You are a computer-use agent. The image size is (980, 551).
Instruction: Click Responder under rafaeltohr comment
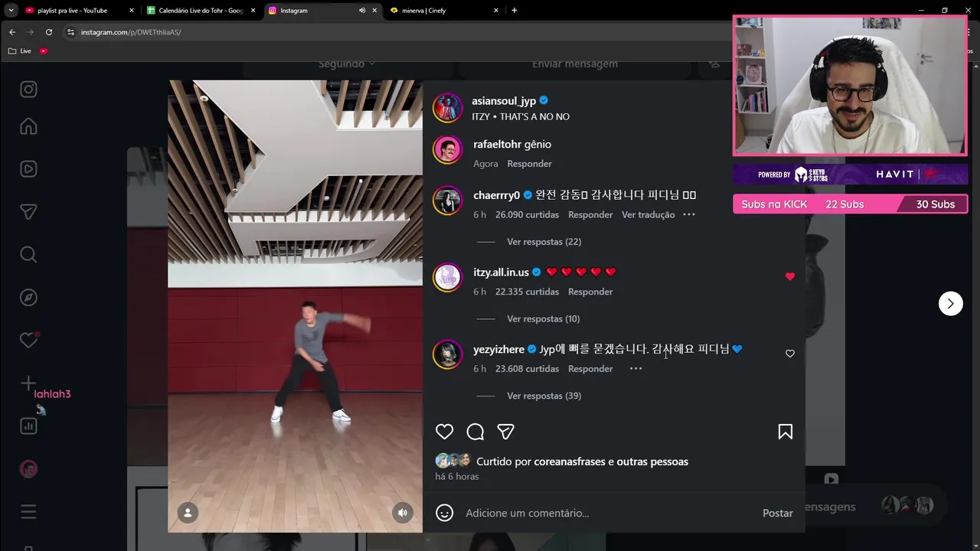click(x=529, y=164)
